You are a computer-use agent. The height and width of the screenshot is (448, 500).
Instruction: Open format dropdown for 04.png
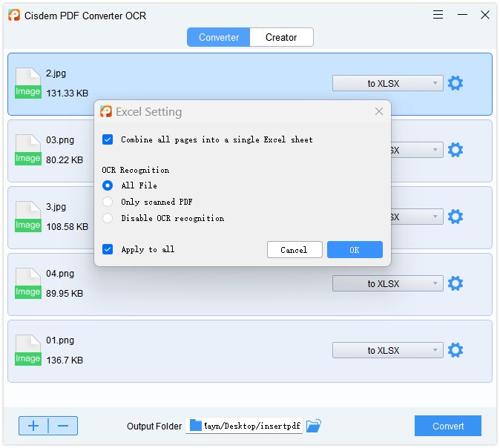click(x=387, y=283)
